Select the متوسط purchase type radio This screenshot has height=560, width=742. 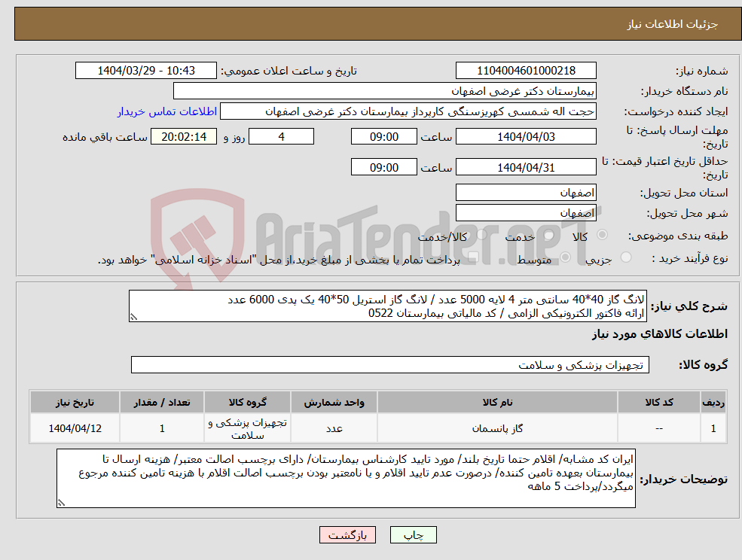(565, 257)
